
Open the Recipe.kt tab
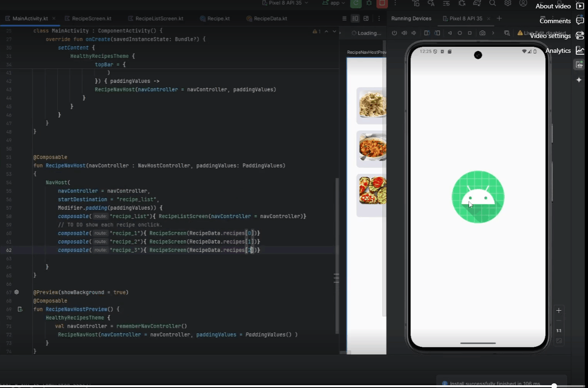pyautogui.click(x=215, y=19)
